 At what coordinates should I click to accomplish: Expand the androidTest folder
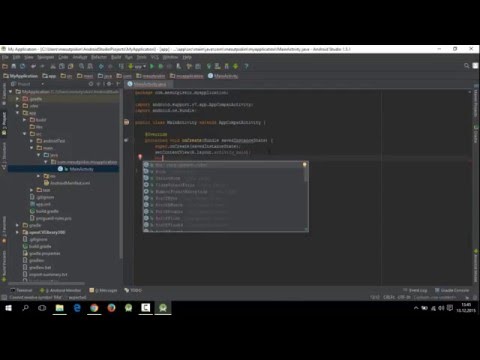coord(31,141)
